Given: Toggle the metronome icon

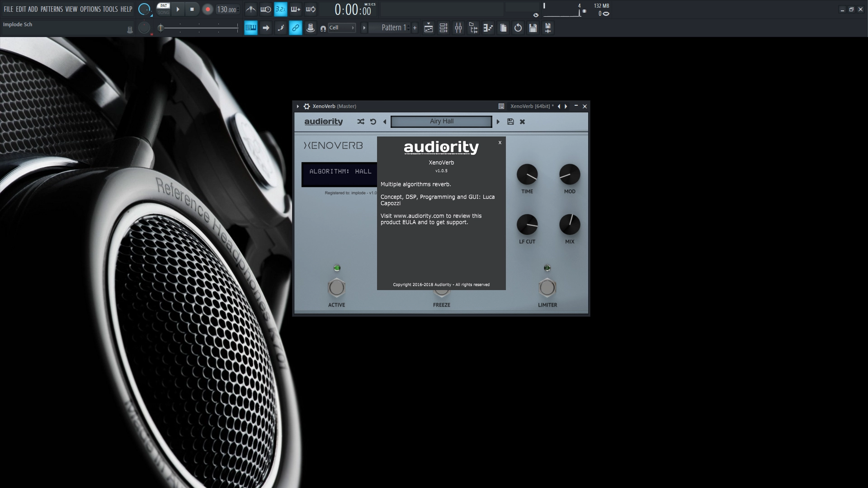Looking at the screenshot, I should coord(251,9).
